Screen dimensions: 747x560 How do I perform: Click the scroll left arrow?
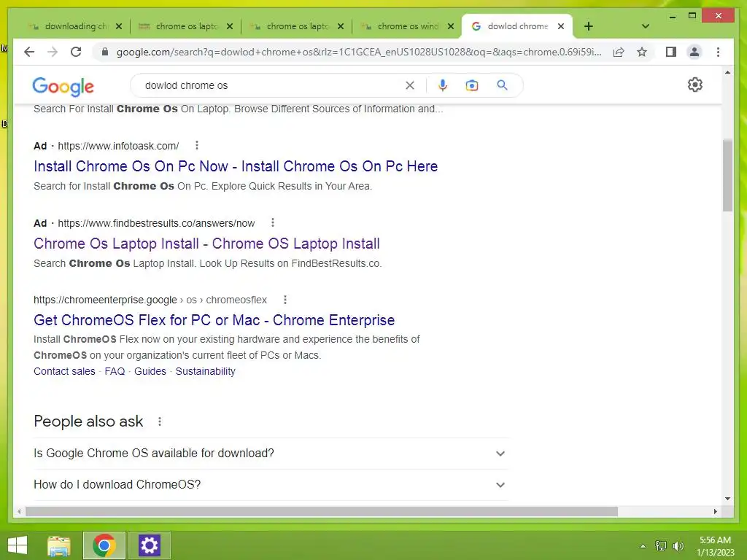19,511
